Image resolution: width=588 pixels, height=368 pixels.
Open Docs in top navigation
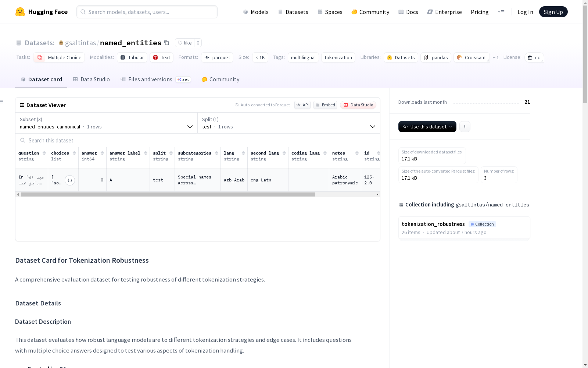(x=408, y=12)
